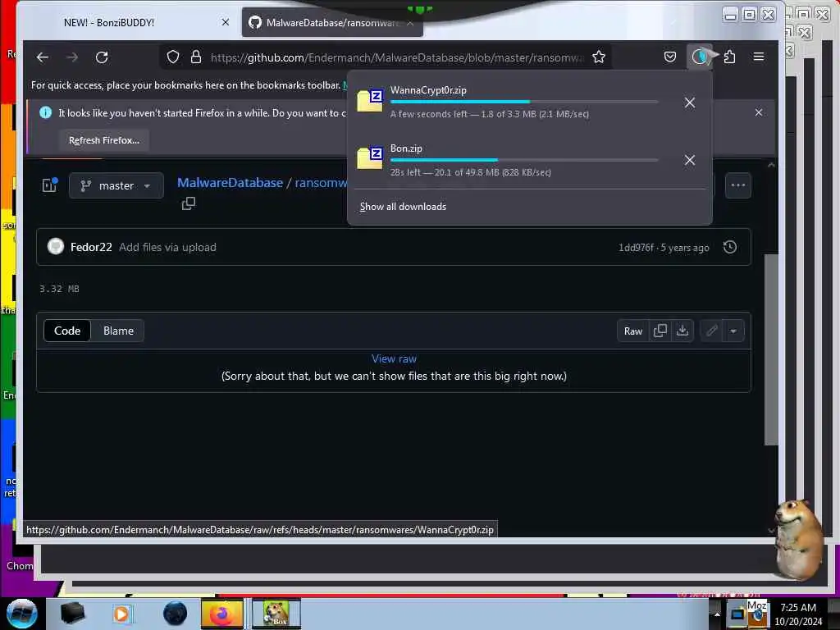
Task: Click the WannaCrypt0r.zip download progress bar
Action: click(524, 102)
